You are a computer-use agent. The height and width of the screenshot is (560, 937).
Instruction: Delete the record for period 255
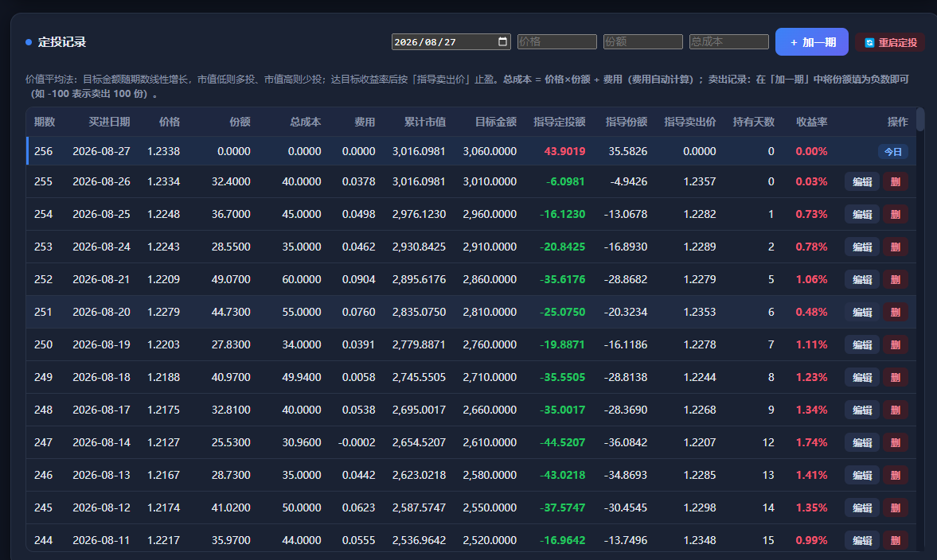pos(895,181)
